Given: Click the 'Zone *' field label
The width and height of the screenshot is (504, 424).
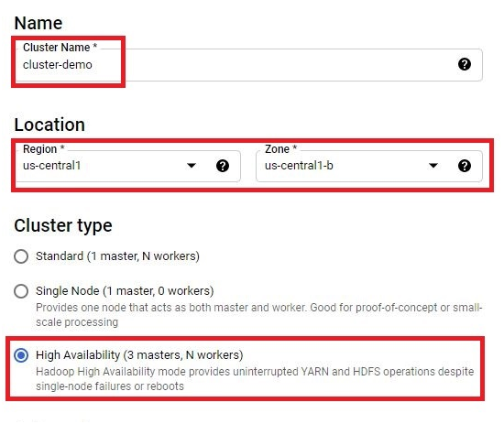Looking at the screenshot, I should [280, 149].
